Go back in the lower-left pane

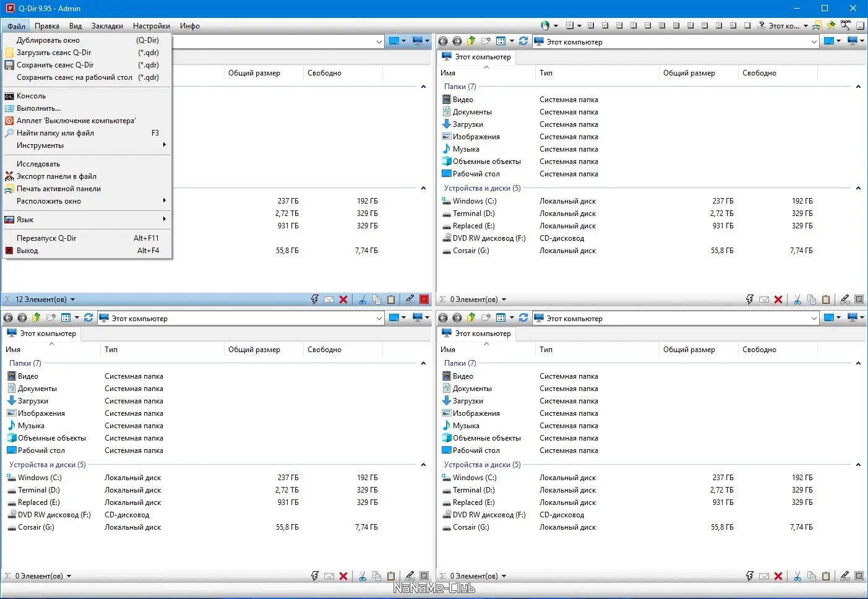[x=8, y=317]
